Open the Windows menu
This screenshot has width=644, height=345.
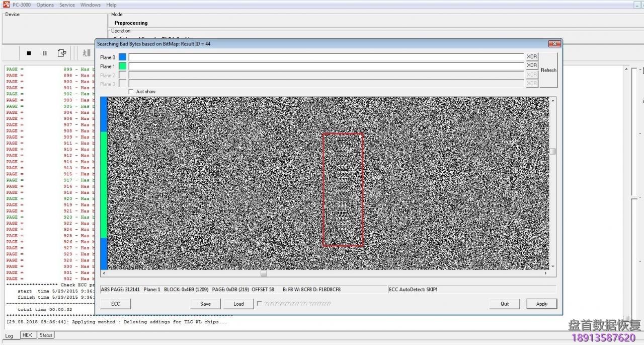click(x=91, y=5)
